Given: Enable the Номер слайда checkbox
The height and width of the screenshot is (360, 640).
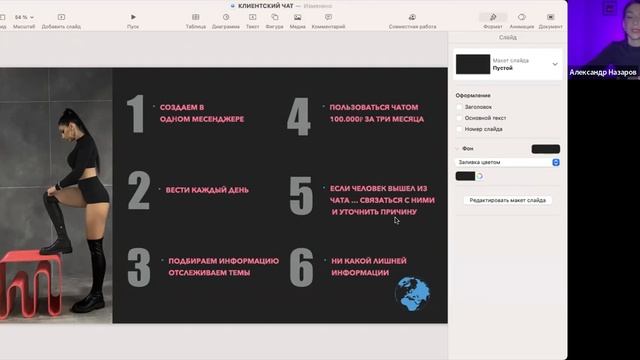Looking at the screenshot, I should 459,129.
